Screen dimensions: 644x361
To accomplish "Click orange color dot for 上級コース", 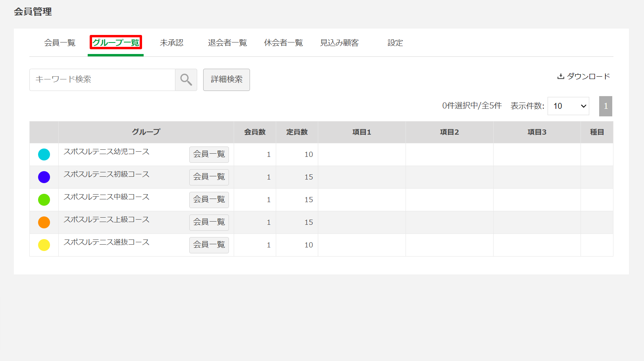I will click(x=44, y=222).
